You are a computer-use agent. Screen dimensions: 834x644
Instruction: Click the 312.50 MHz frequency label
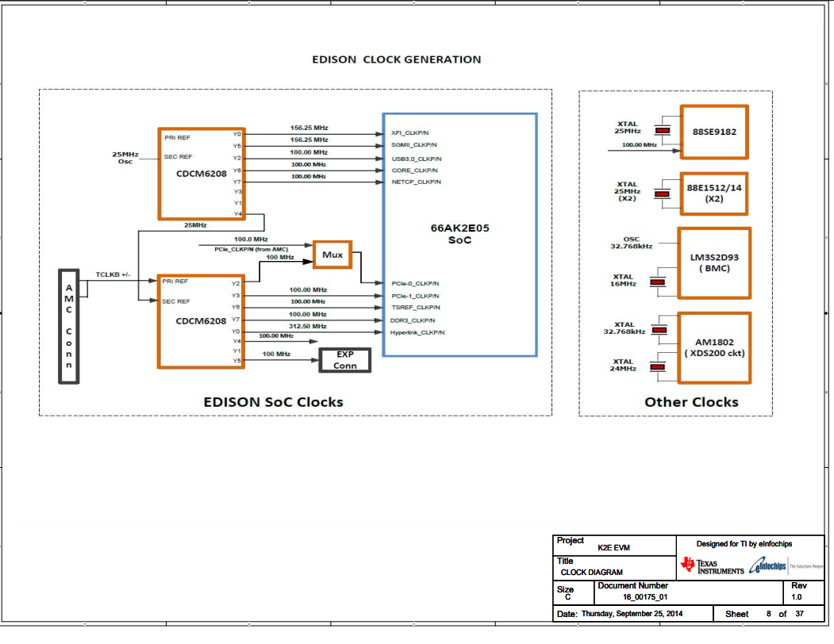coord(308,326)
